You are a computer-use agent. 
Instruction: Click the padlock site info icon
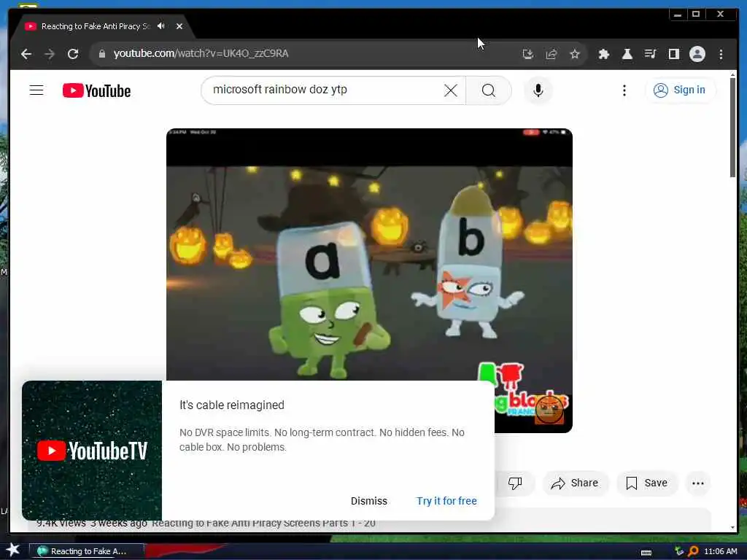(x=101, y=54)
